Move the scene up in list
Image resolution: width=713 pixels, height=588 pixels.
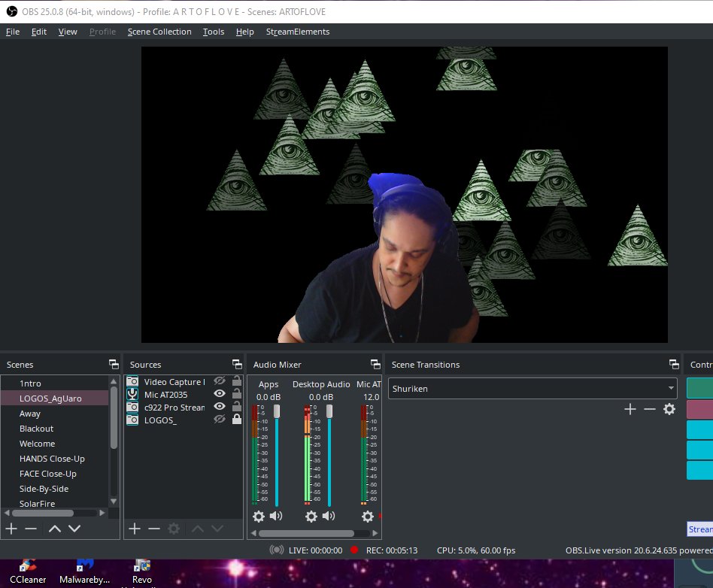pyautogui.click(x=55, y=529)
